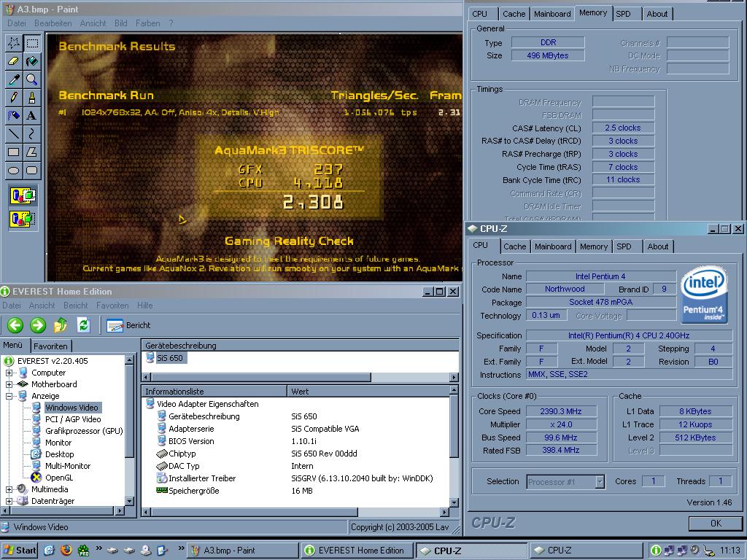Select the Airbrush spray tool
Viewport: 747px width, 560px height.
tap(14, 115)
